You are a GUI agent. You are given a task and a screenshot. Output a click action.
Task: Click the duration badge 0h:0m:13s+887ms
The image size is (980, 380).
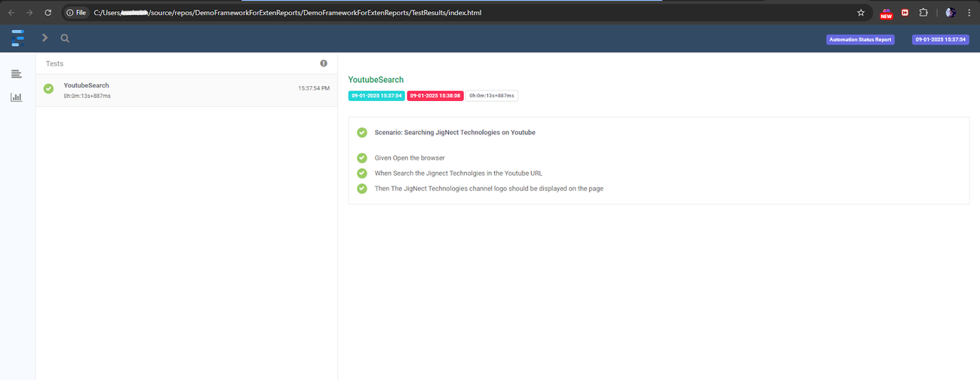(x=492, y=96)
